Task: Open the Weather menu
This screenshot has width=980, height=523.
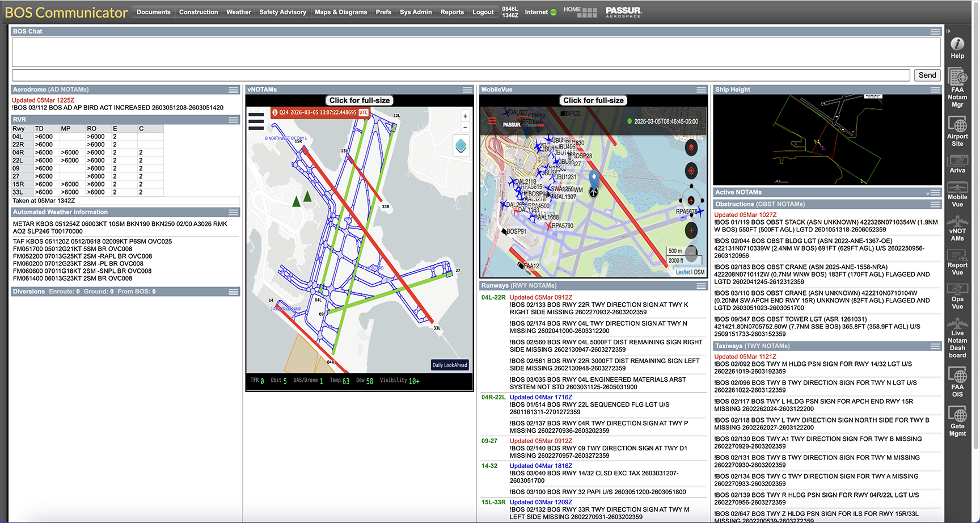Action: tap(238, 12)
